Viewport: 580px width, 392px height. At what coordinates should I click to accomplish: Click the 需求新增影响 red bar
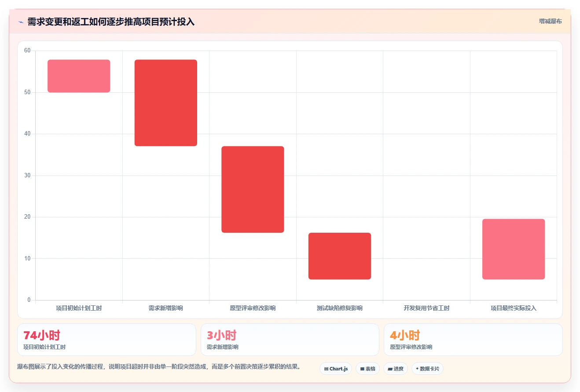166,103
